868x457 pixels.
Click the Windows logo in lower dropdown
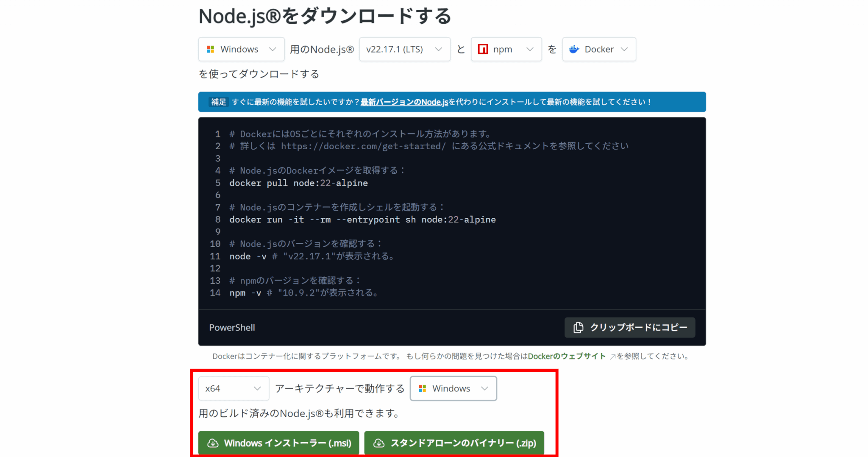[x=422, y=388]
